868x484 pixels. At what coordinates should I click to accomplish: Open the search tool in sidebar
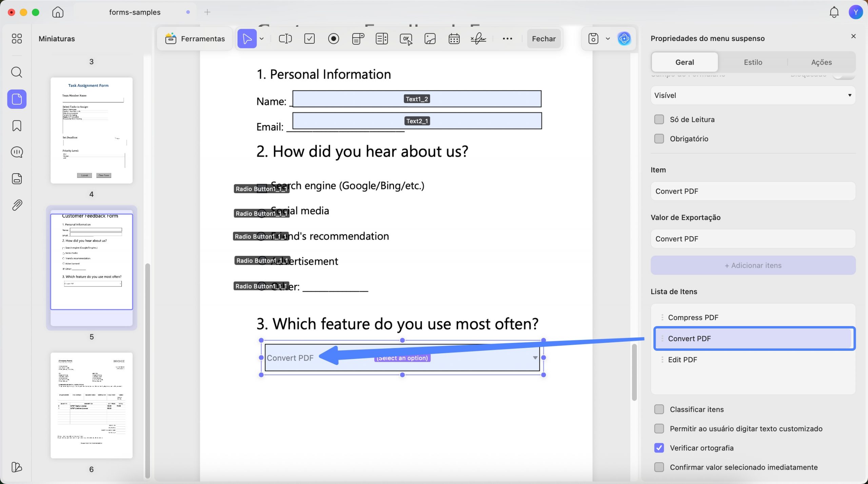pos(17,72)
